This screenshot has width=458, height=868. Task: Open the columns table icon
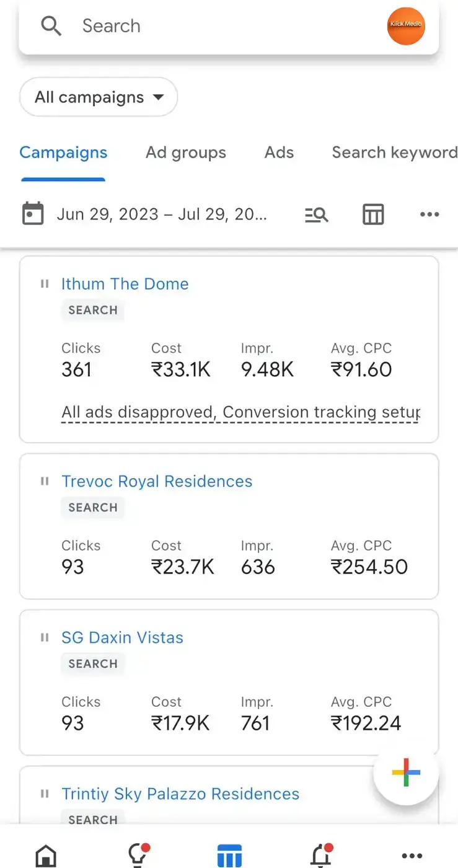pos(373,215)
